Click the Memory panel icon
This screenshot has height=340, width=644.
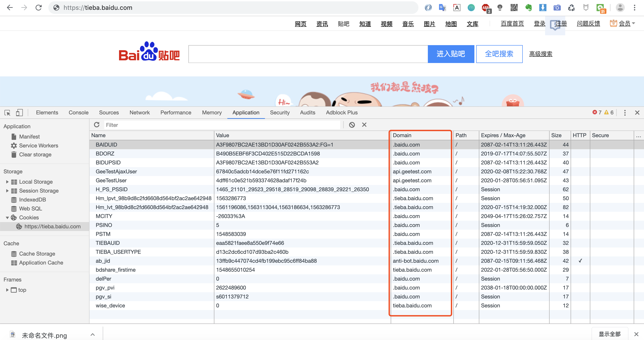212,113
